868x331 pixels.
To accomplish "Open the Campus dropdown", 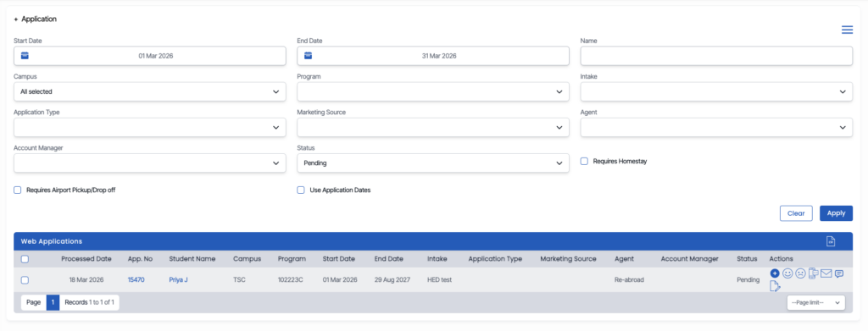I will coord(149,91).
